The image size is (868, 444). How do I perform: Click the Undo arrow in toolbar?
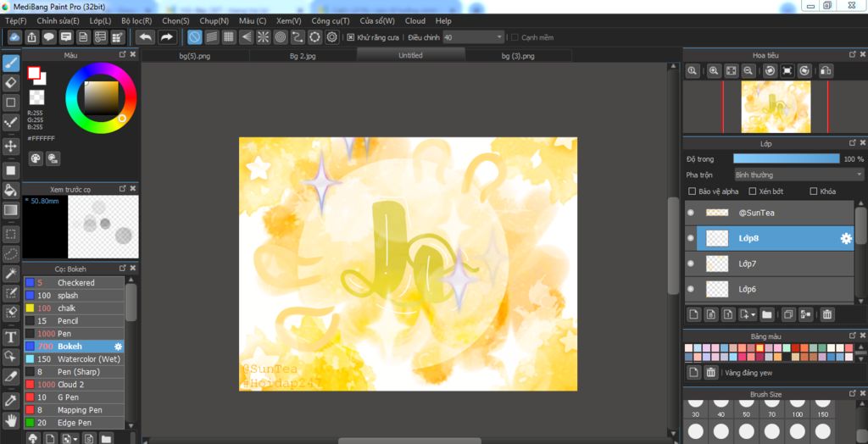pyautogui.click(x=146, y=37)
